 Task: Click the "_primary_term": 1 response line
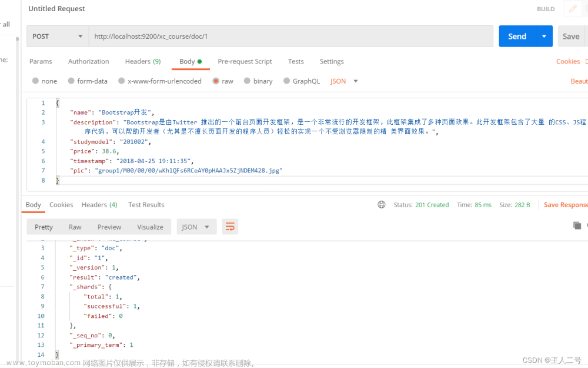[x=101, y=344]
